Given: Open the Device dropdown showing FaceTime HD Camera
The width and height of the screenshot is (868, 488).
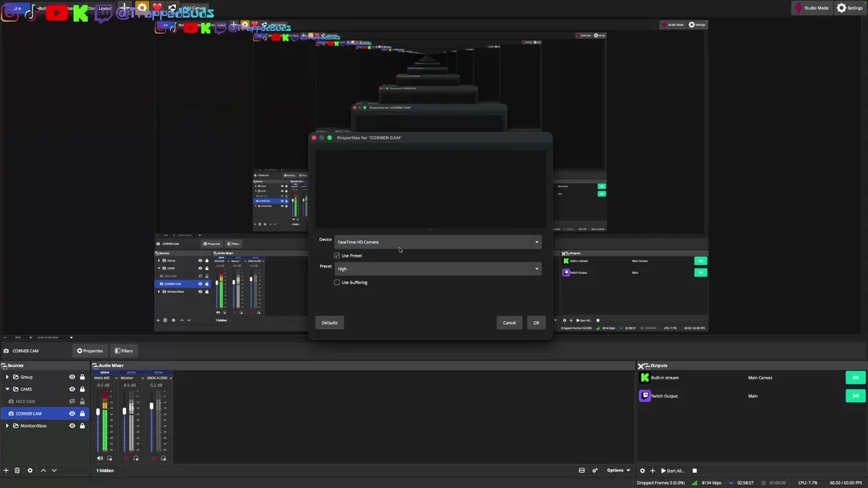Looking at the screenshot, I should point(438,242).
